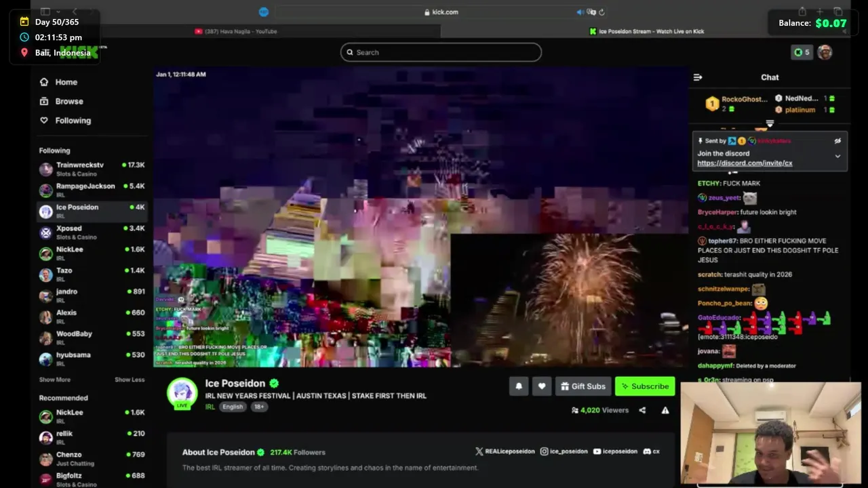Image resolution: width=868 pixels, height=488 pixels.
Task: Open iceposeidon YouTube link
Action: click(x=615, y=451)
